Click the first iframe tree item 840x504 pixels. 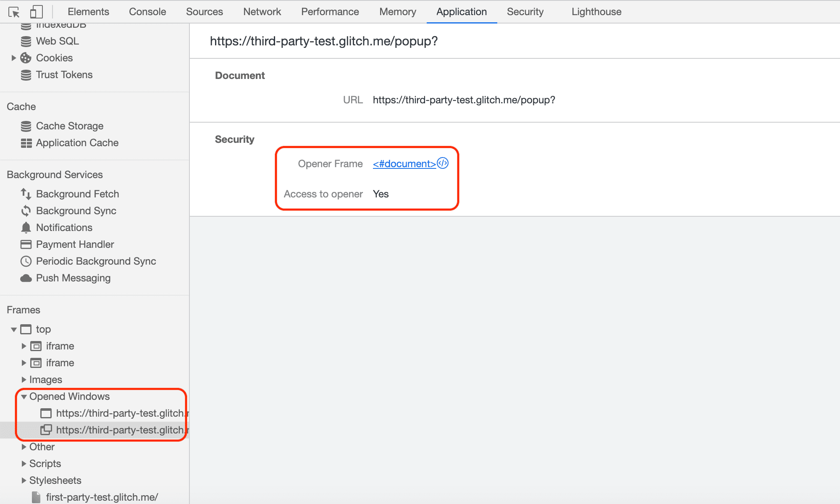(x=59, y=346)
